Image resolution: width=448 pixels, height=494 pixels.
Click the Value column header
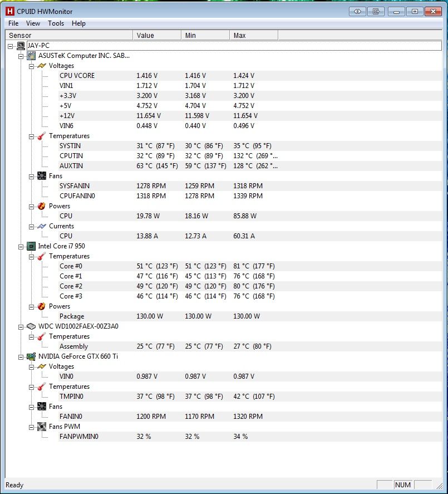click(157, 35)
